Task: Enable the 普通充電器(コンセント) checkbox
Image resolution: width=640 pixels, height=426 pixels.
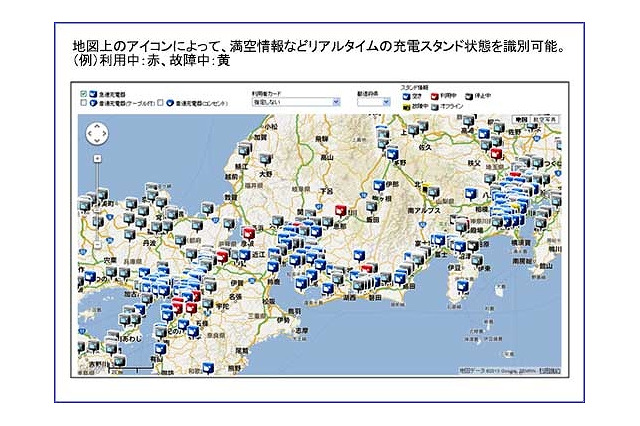Action: 160,103
